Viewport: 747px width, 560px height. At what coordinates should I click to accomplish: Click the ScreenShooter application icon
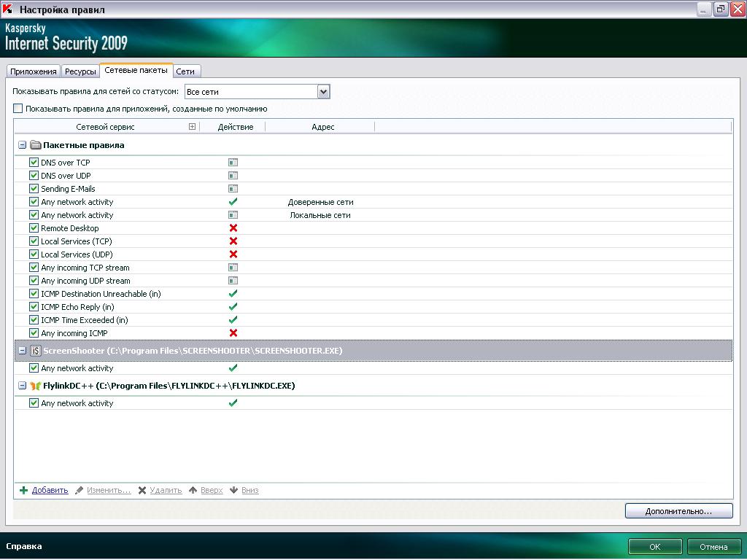pos(35,351)
